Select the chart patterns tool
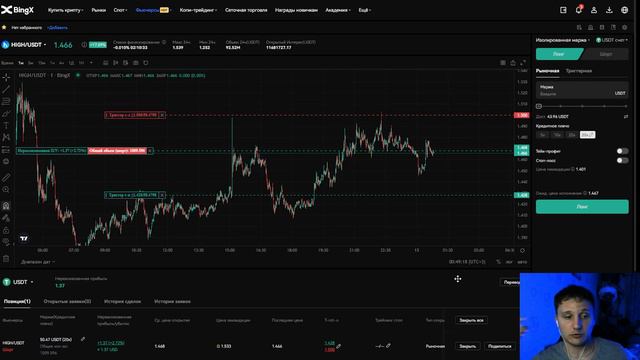 6,138
